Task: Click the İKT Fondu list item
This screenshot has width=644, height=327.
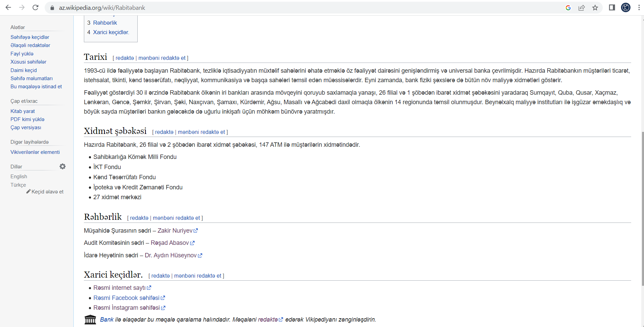Action: (107, 167)
